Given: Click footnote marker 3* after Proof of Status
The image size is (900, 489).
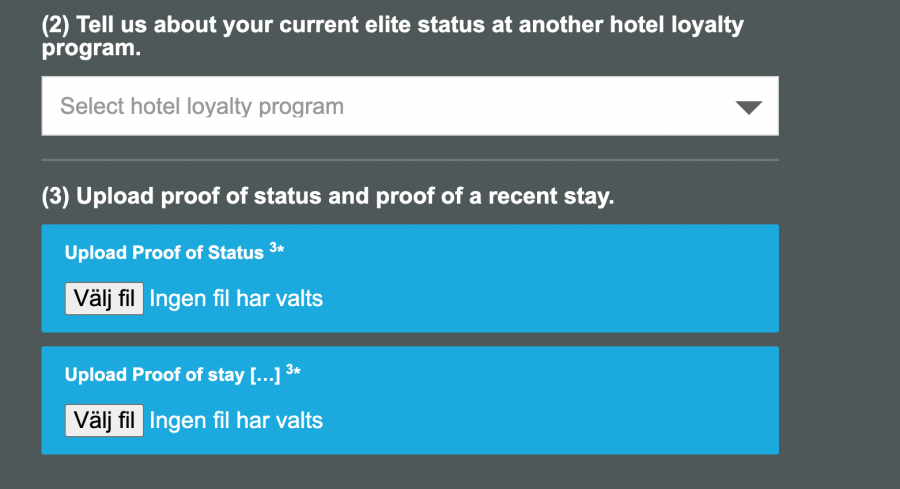Looking at the screenshot, I should [277, 250].
